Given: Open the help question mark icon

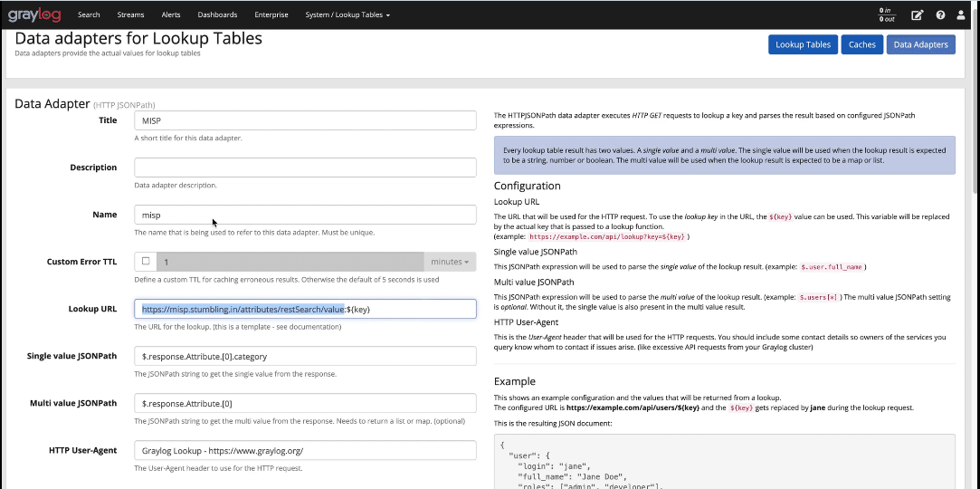Looking at the screenshot, I should tap(940, 15).
